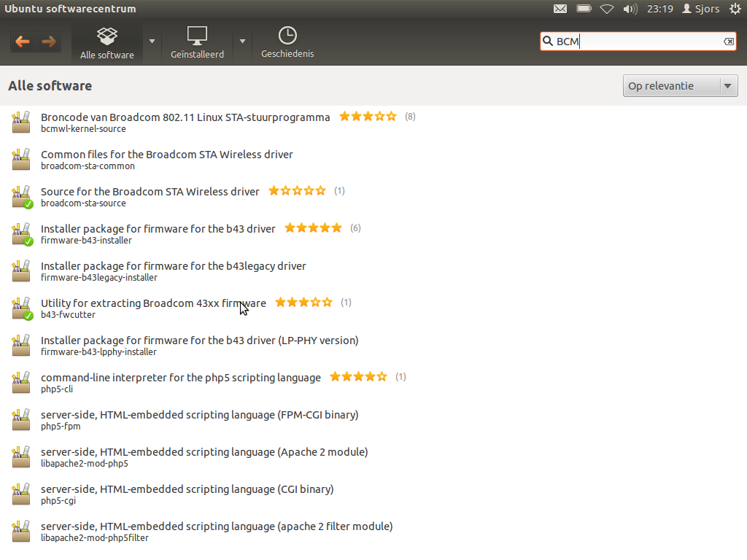Open the Geinstalleerd installed software view
The image size is (747, 560).
pyautogui.click(x=197, y=44)
